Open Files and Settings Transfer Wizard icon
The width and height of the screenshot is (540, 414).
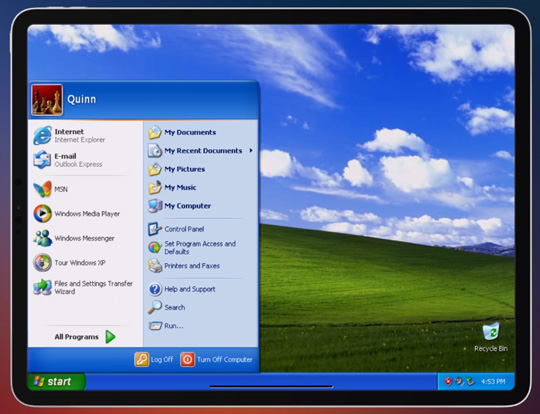(x=42, y=287)
